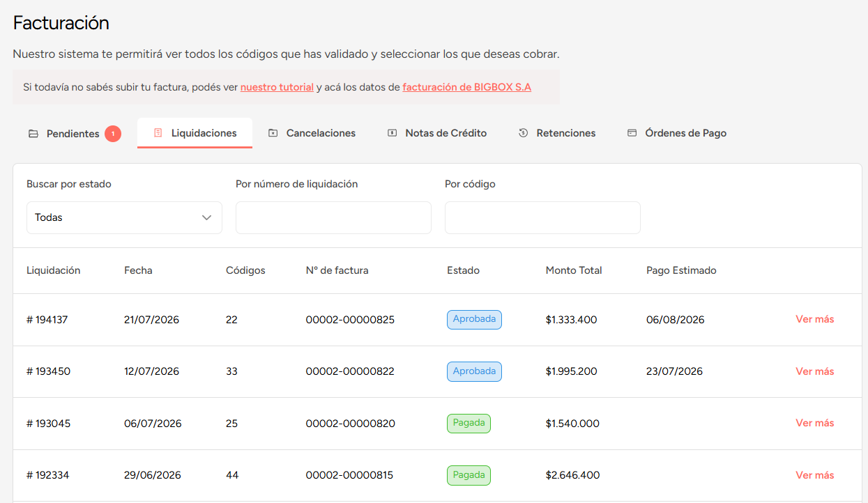Click the receipt icon on Liquidaciones tab

(158, 132)
